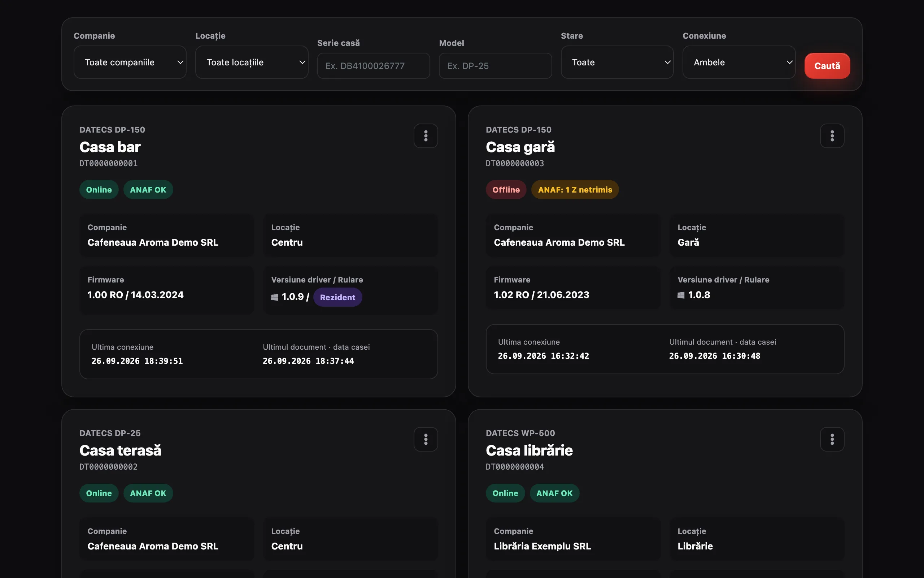This screenshot has height=578, width=924.
Task: Click the DATECS DP-150 model label on Casa gară
Action: [x=519, y=130]
